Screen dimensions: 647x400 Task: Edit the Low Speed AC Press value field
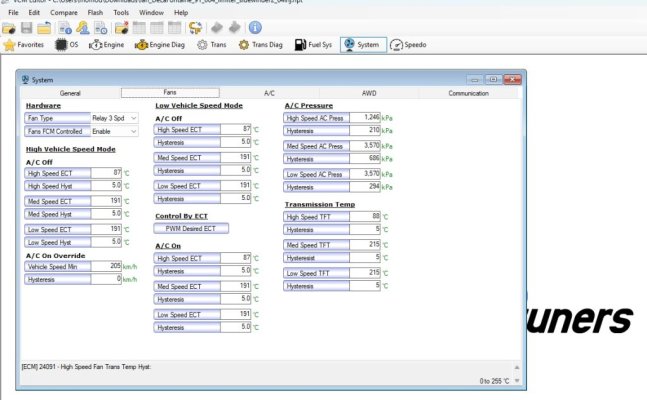point(365,174)
